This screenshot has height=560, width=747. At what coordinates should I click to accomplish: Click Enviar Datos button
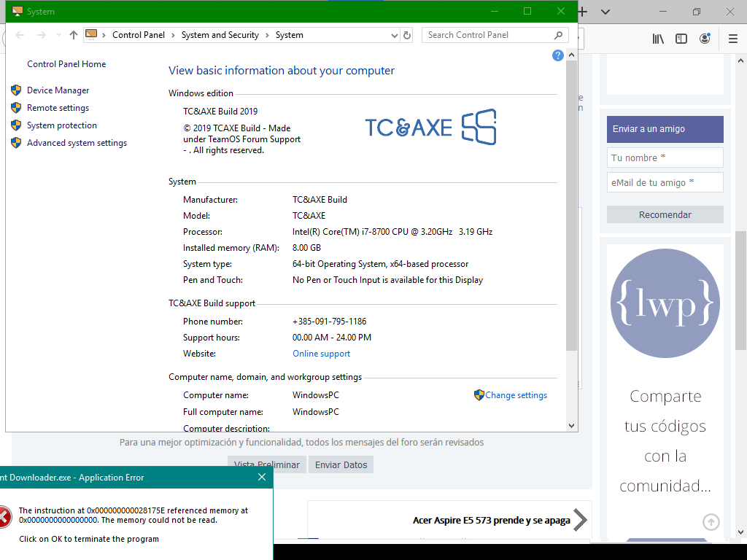pos(341,464)
